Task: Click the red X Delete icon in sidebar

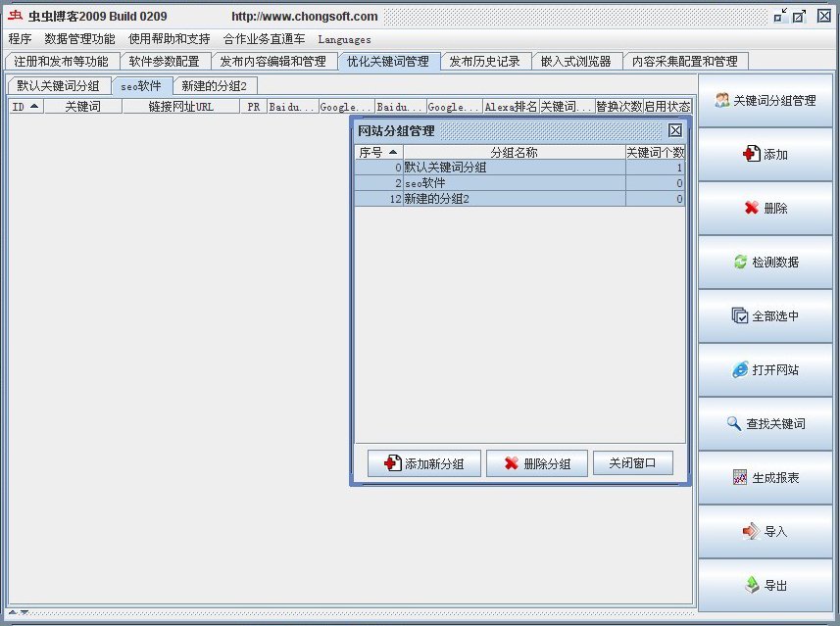Action: coord(752,208)
